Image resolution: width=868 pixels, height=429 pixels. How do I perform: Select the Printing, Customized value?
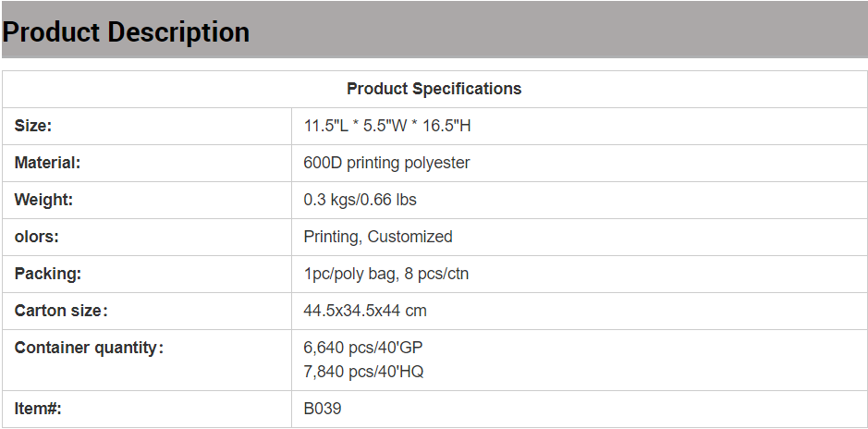click(x=377, y=237)
